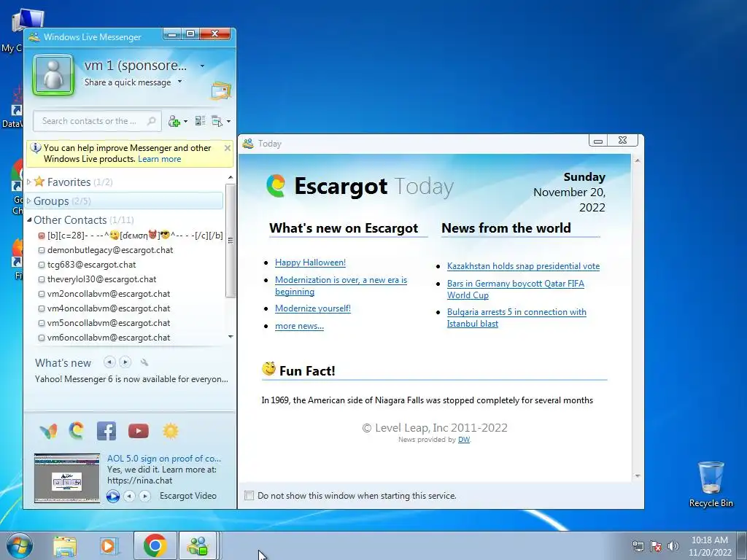The height and width of the screenshot is (560, 747).
Task: Select the busy contact with [b][c=28] name
Action: click(131, 236)
